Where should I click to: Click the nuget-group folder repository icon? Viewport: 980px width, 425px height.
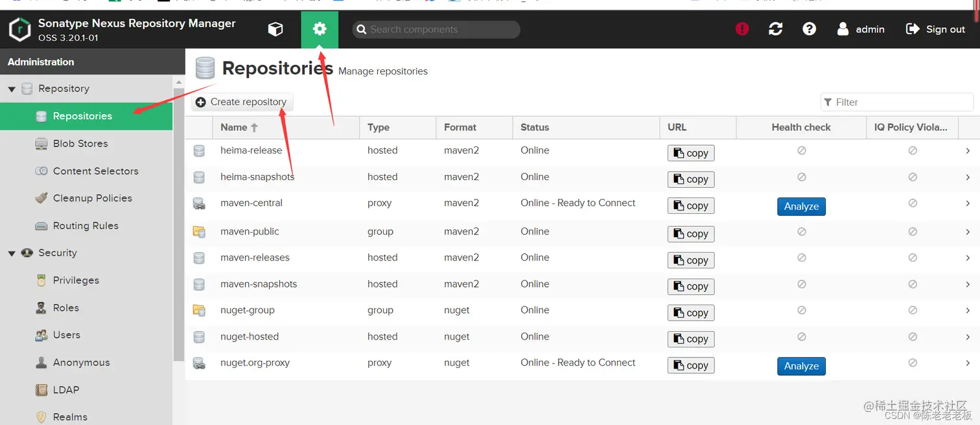pos(199,310)
